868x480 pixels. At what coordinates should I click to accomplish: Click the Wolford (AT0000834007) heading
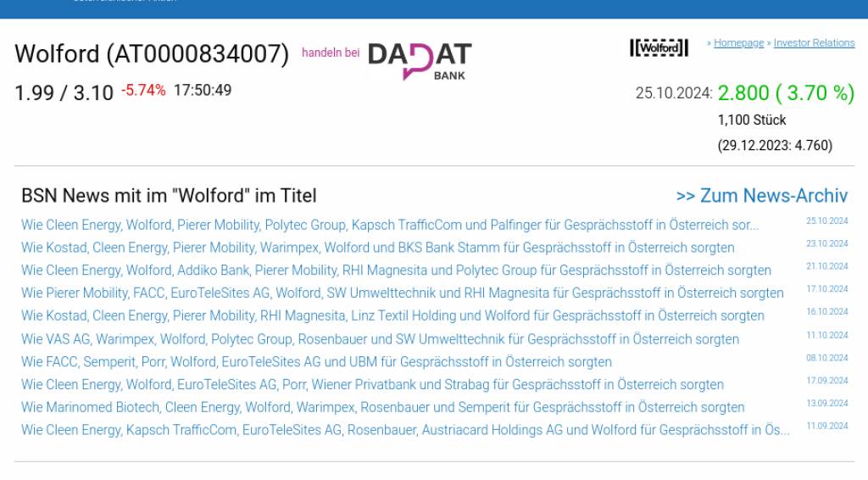click(152, 53)
